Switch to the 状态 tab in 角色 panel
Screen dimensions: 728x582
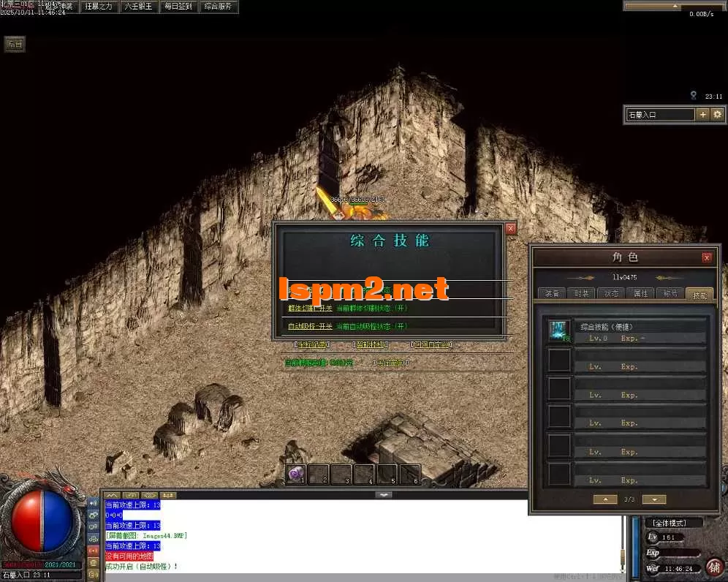pyautogui.click(x=611, y=293)
